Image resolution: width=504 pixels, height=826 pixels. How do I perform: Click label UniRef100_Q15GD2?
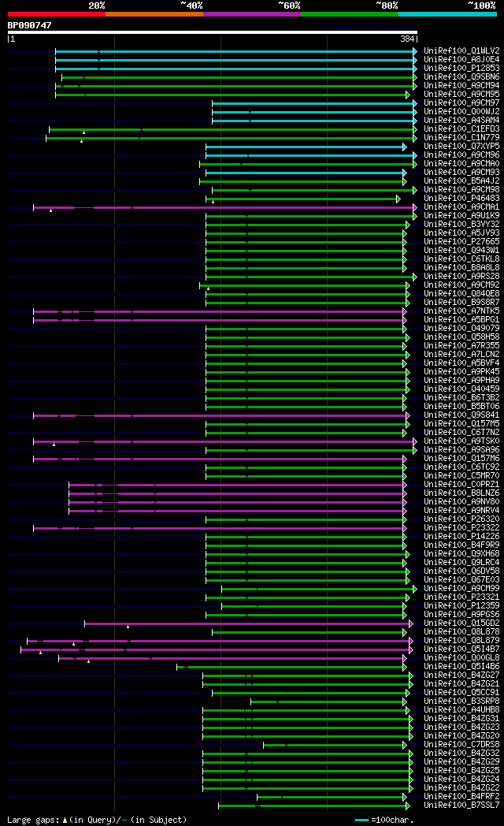[x=461, y=623]
